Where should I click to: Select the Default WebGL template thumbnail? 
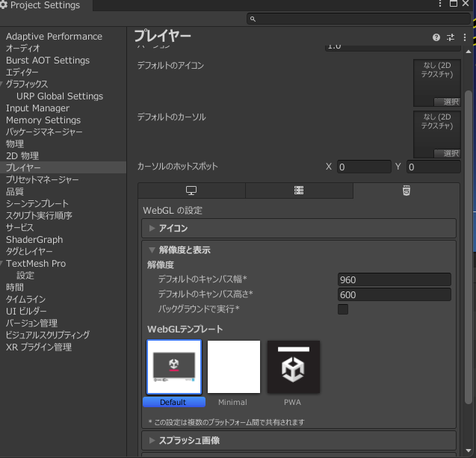point(174,367)
